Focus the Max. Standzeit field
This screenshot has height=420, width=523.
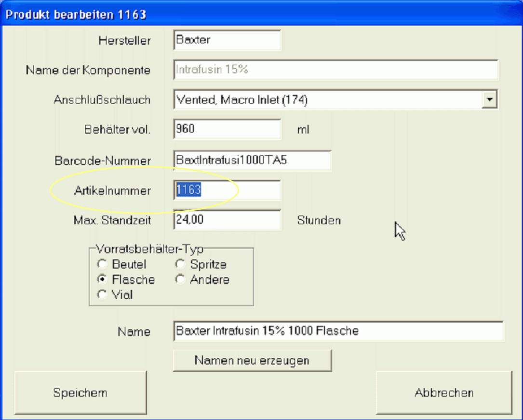click(x=227, y=220)
